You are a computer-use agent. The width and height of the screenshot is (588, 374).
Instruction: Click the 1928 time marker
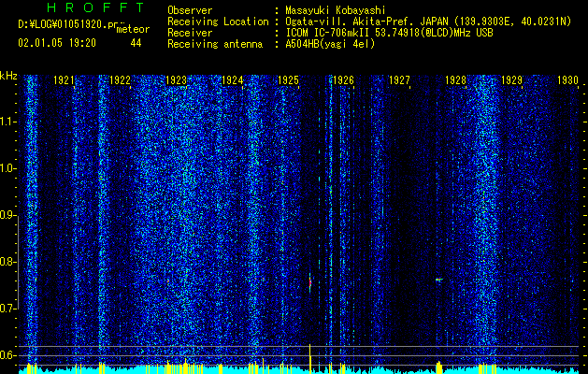point(456,79)
